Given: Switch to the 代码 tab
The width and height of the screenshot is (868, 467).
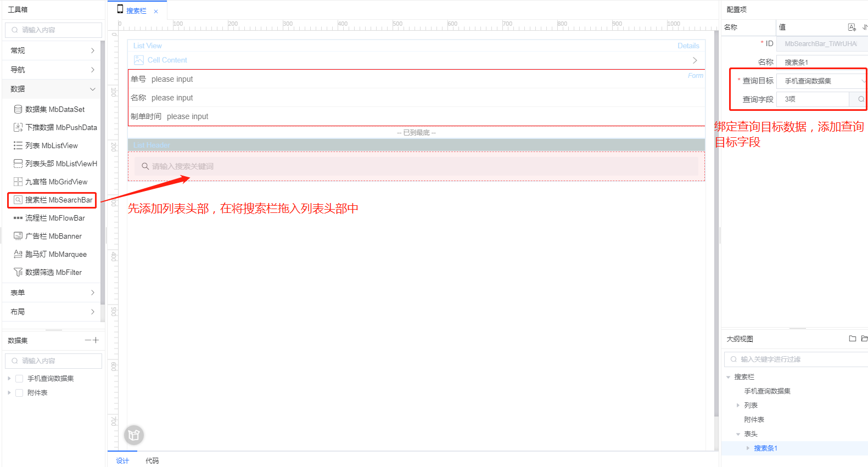Looking at the screenshot, I should click(152, 460).
